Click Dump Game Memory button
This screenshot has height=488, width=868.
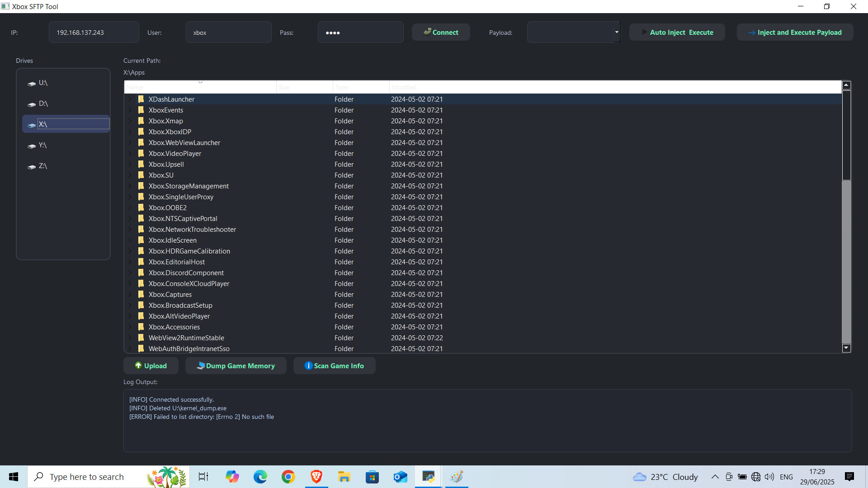point(236,366)
